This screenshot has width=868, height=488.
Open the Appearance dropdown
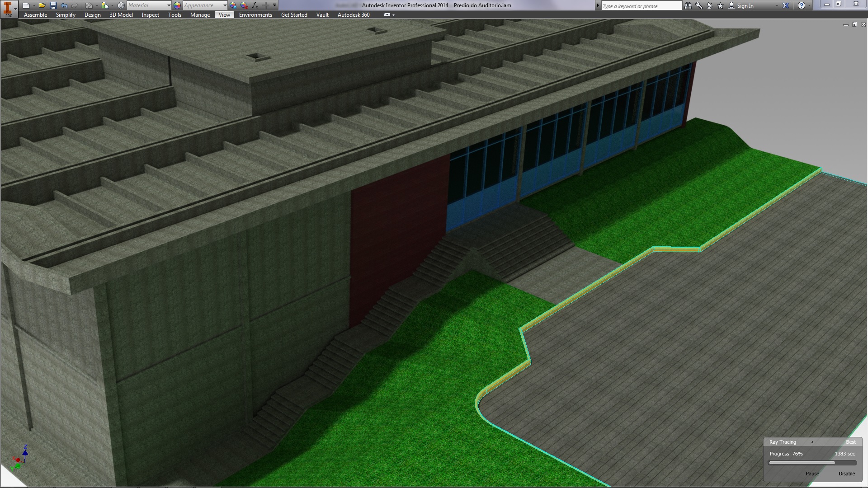225,5
